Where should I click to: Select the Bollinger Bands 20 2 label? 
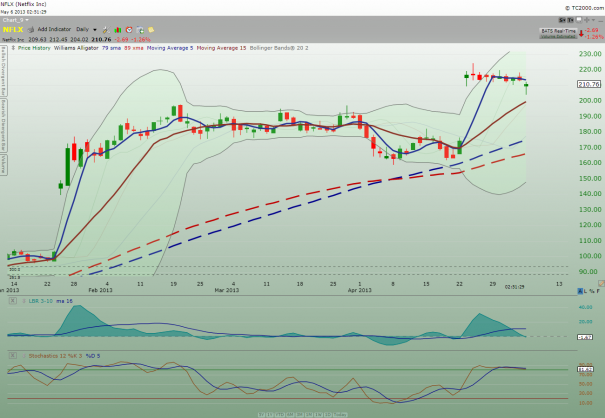coord(279,48)
